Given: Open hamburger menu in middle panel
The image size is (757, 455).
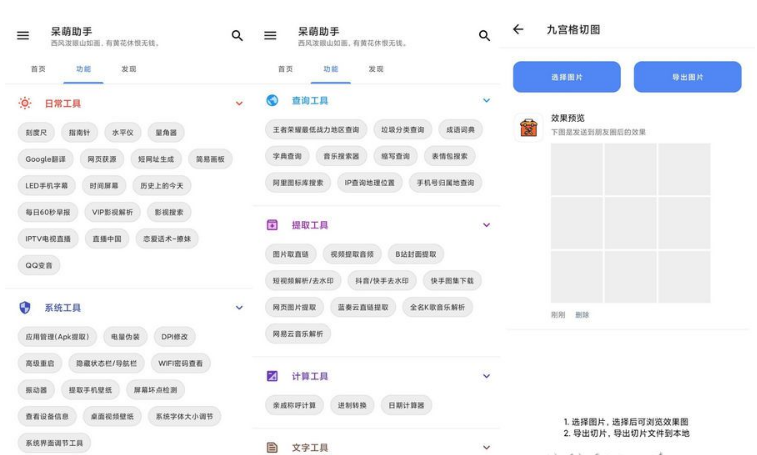Looking at the screenshot, I should pyautogui.click(x=270, y=36).
